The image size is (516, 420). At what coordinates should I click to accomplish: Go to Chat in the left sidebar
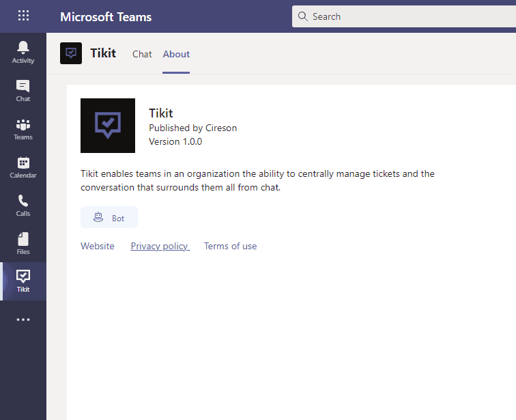coord(23,91)
